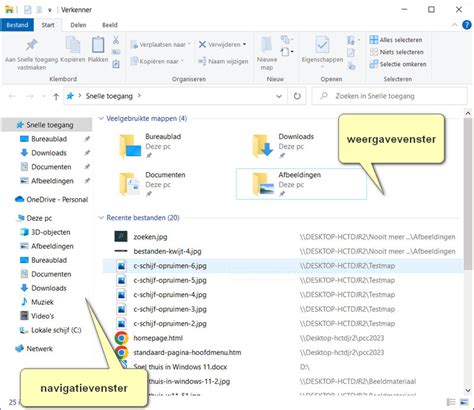Open the address bar history dropdown
This screenshot has width=474, height=410.
click(279, 96)
